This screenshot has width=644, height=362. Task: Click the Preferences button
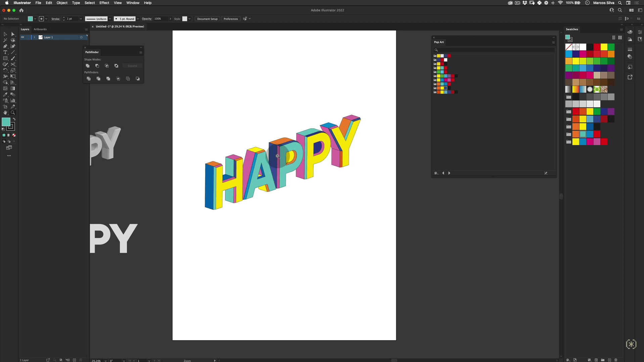pyautogui.click(x=231, y=19)
